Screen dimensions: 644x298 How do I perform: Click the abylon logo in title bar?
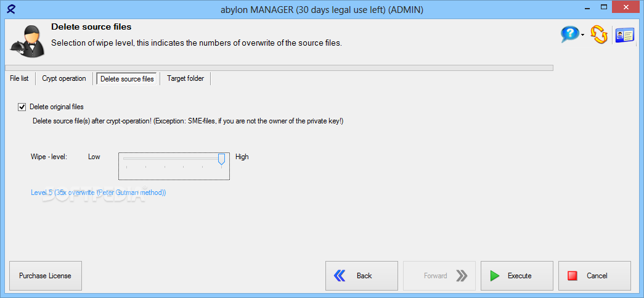(11, 8)
